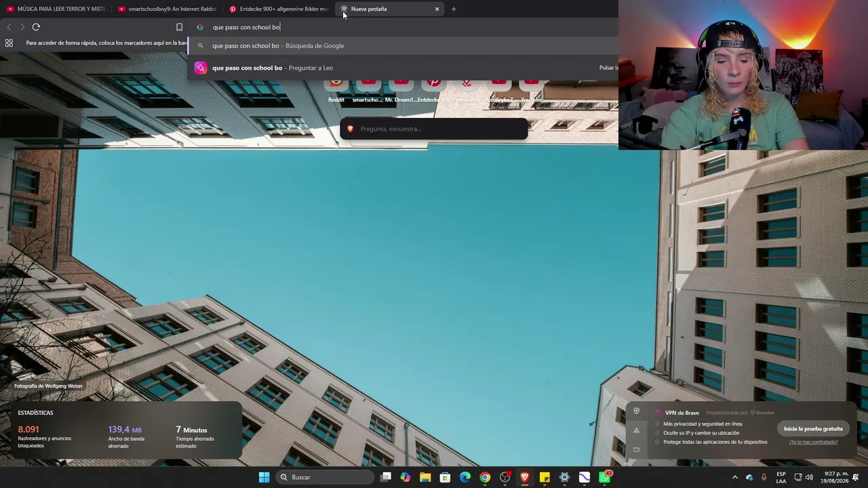The height and width of the screenshot is (488, 868).
Task: Click the 'Pregunta, encuentra...' search box
Action: tap(434, 129)
